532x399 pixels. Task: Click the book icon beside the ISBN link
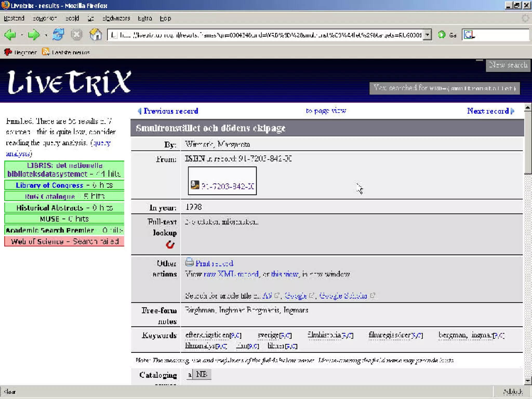[195, 185]
